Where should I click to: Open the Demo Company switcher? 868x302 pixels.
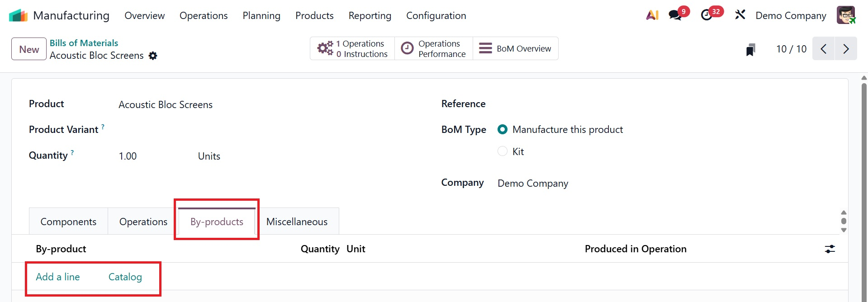coord(791,15)
